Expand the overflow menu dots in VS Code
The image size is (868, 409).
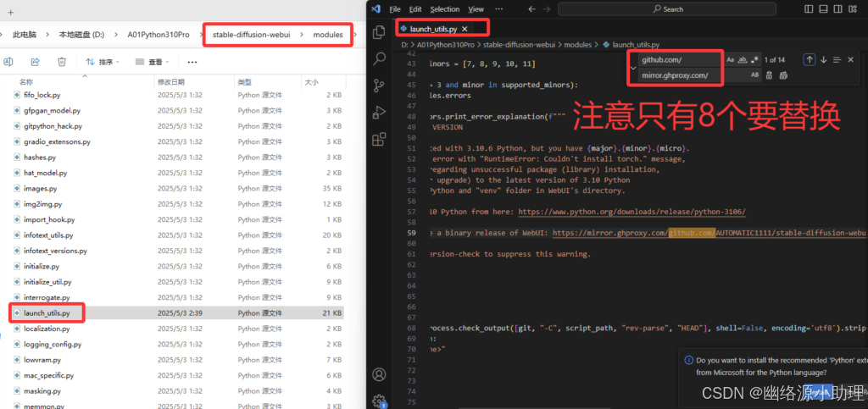coord(498,8)
